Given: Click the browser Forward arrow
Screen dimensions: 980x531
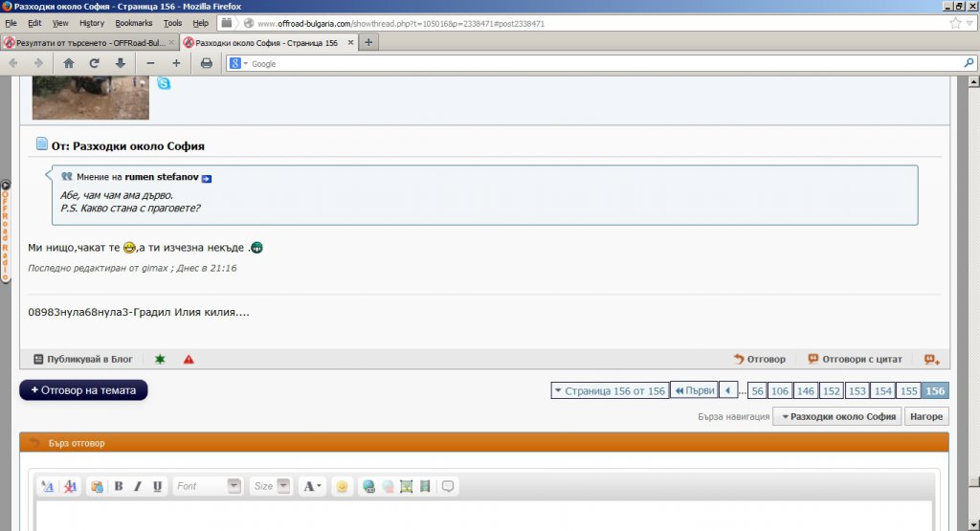Looking at the screenshot, I should pyautogui.click(x=38, y=63).
